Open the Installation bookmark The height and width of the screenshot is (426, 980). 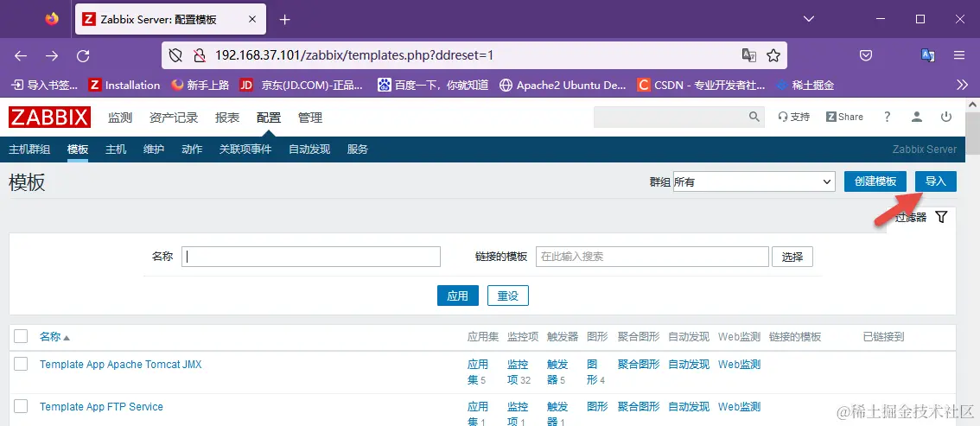(x=124, y=85)
